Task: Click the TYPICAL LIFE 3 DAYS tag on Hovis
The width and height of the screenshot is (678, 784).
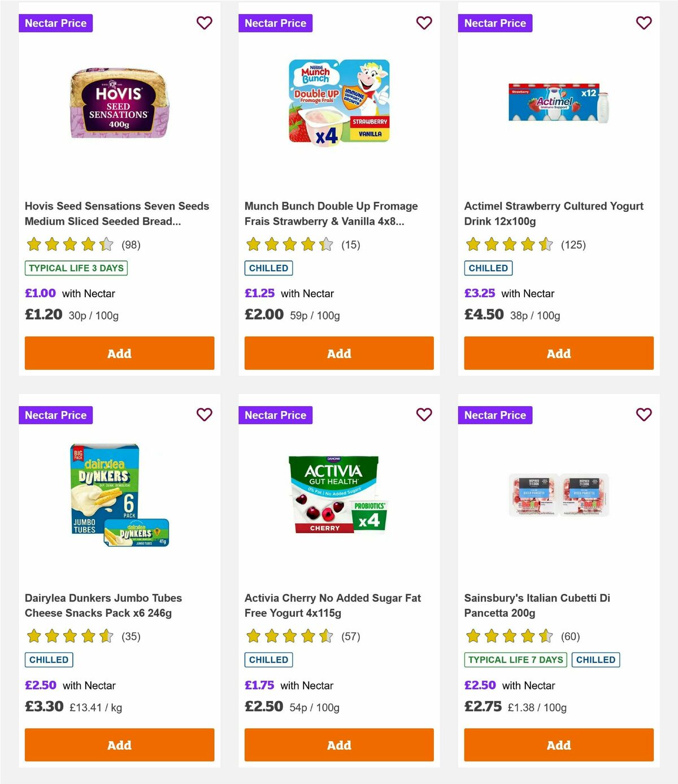Action: pos(76,268)
